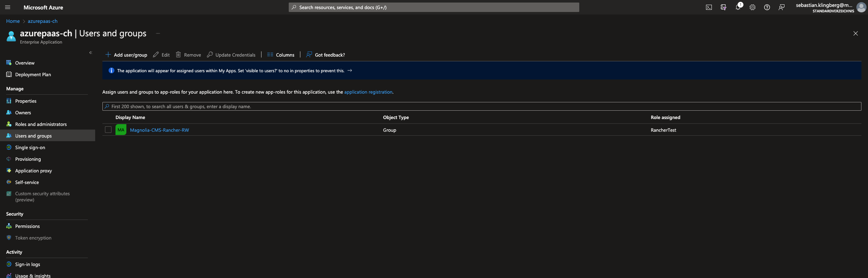The image size is (868, 278).
Task: Collapse the left sidebar menu
Action: [x=91, y=53]
